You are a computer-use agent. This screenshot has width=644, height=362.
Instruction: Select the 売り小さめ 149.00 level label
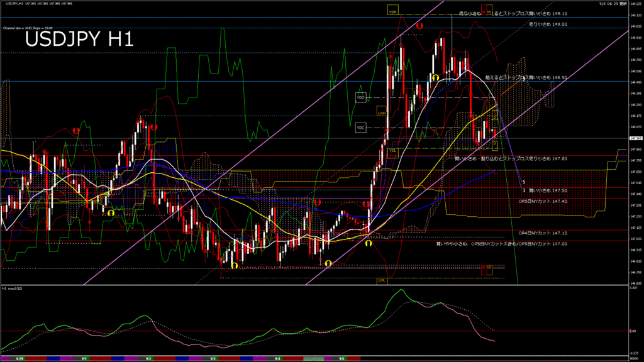click(548, 24)
